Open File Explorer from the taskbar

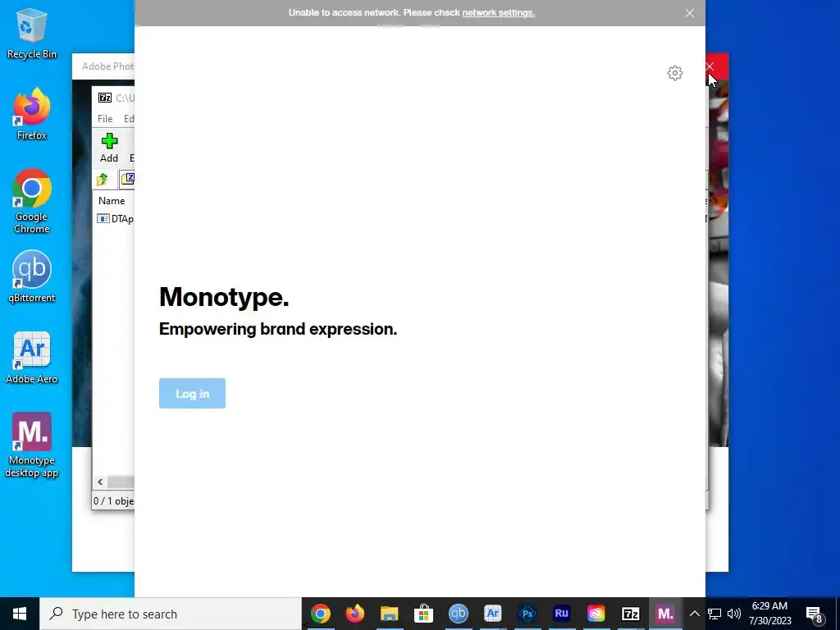click(x=390, y=614)
